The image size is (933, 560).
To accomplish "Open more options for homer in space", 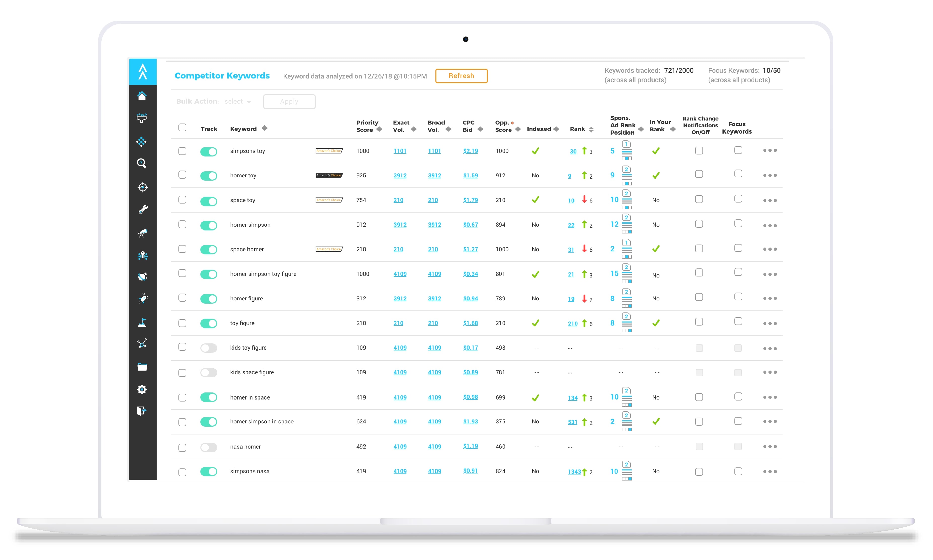I will (770, 397).
